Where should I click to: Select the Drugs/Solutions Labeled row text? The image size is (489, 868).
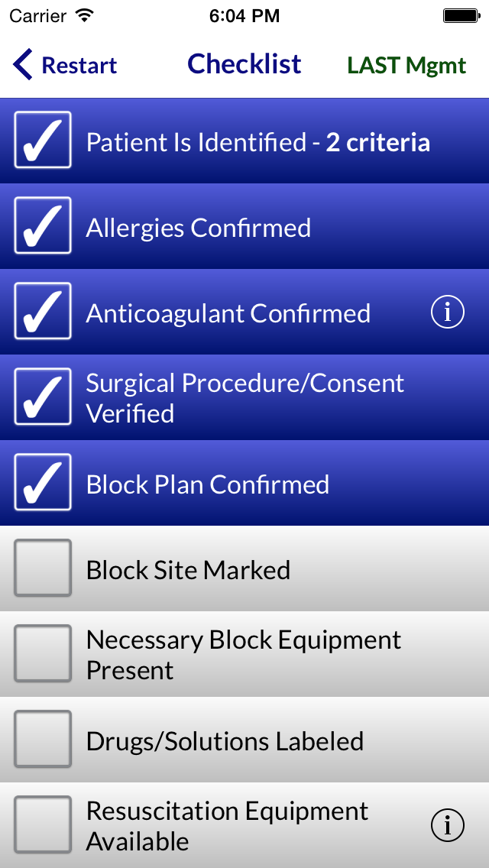coord(225,742)
